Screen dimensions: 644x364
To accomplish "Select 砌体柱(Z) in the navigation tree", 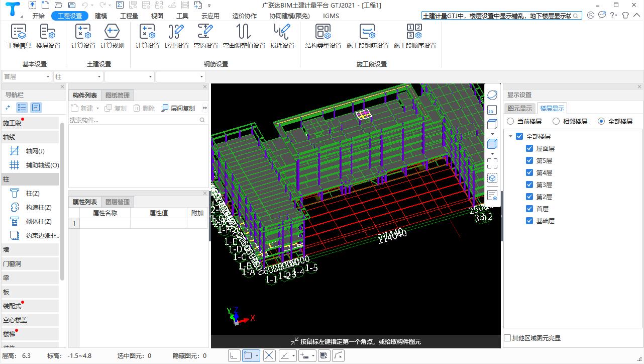I will 39,221.
